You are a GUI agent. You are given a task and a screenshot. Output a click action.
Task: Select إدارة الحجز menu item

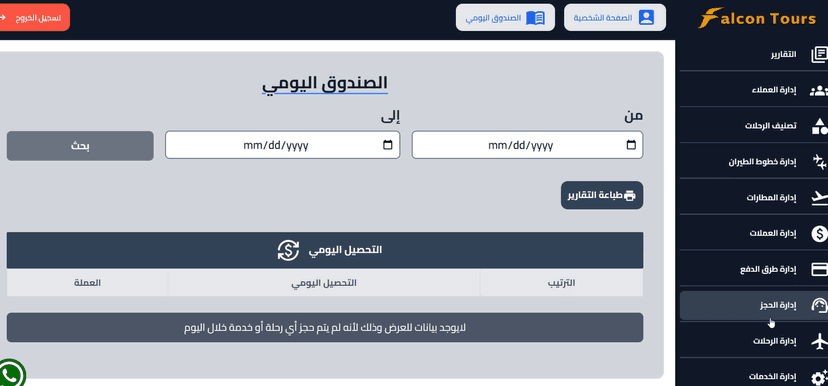coord(754,305)
